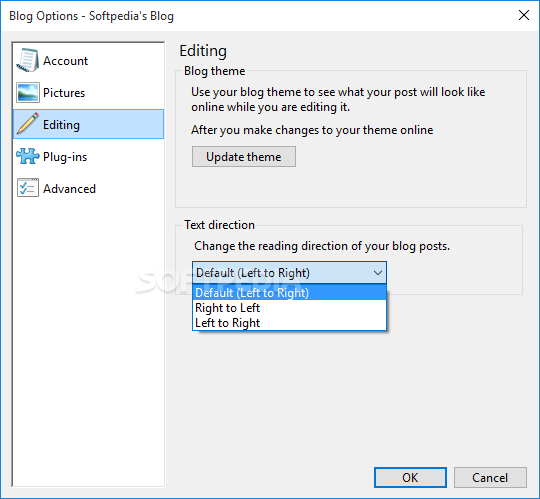
Task: Click the Pictures landscape icon
Action: click(28, 92)
